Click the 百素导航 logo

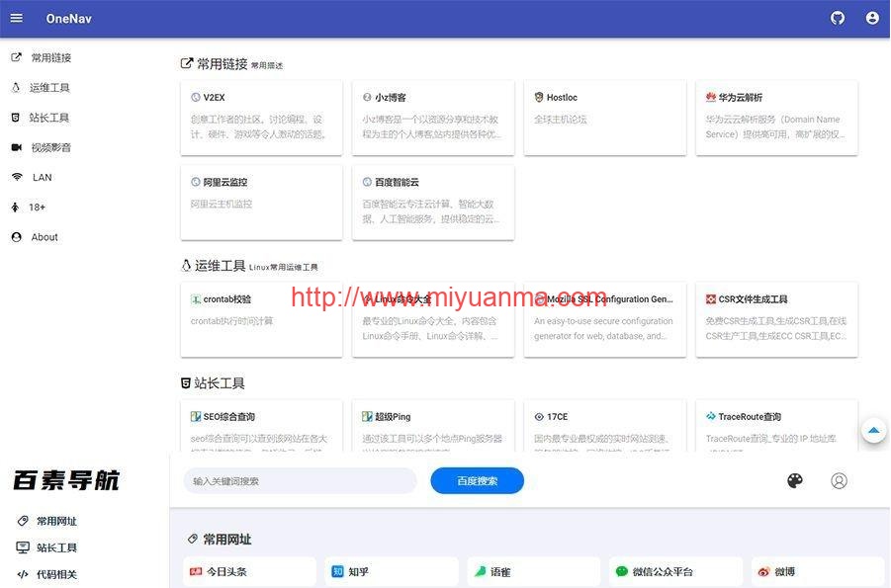point(66,480)
